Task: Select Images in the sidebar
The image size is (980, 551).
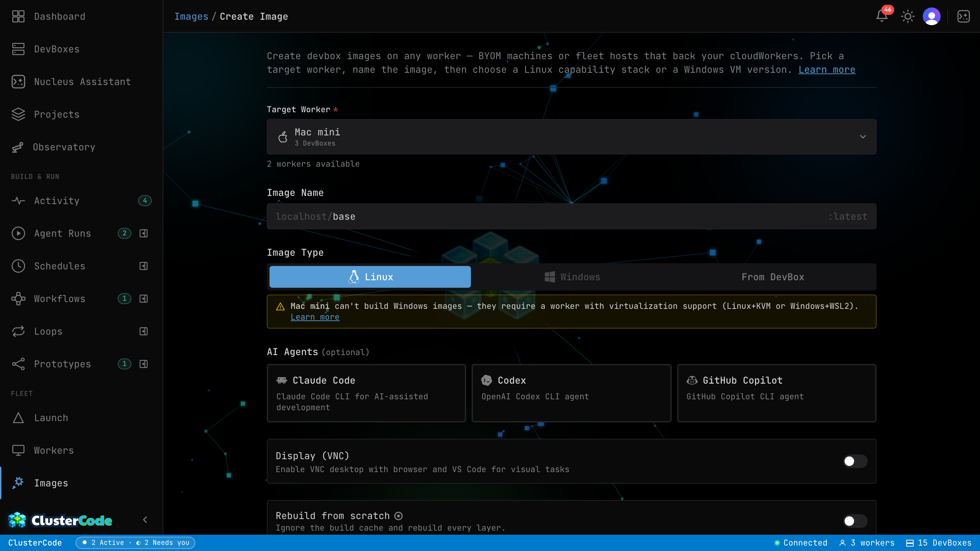Action: (81, 483)
